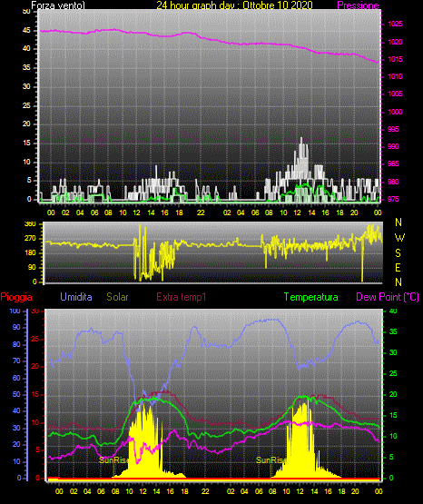The image size is (423, 504).
Task: Select pressure axis value 1005
Action: pyautogui.click(x=395, y=94)
